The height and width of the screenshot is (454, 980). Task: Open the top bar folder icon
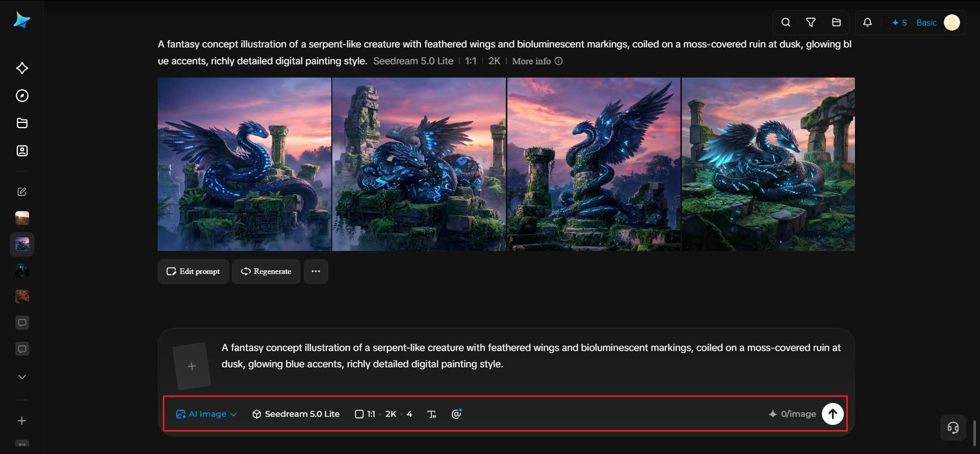pyautogui.click(x=836, y=22)
